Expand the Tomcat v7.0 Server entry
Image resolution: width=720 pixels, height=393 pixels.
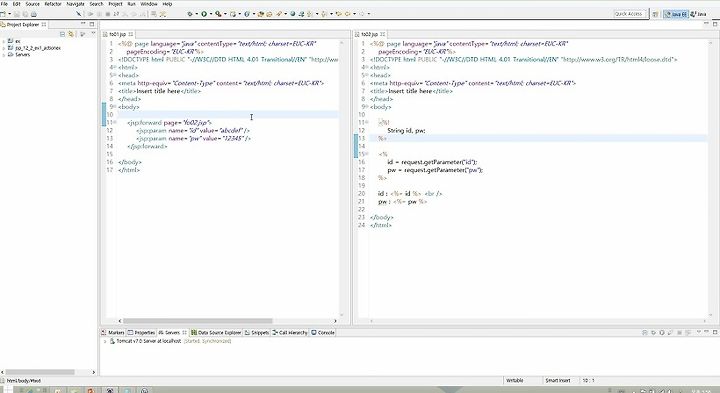[105, 342]
